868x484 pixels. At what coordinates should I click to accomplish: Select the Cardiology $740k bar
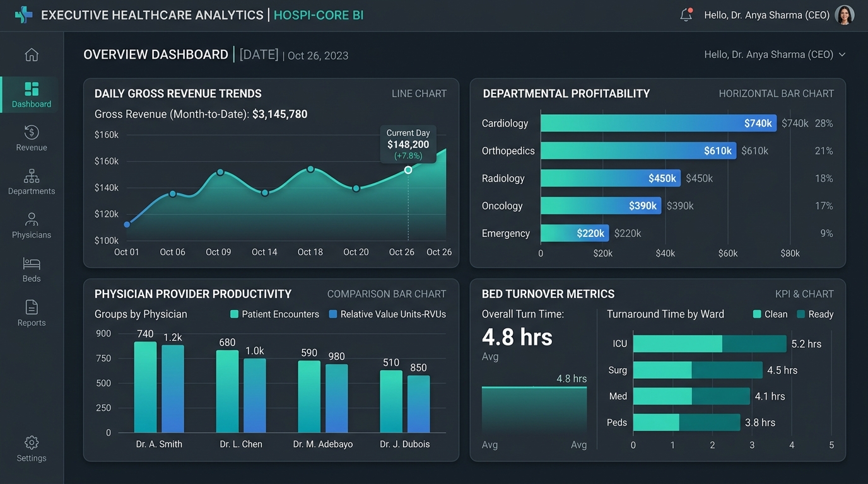(x=659, y=124)
